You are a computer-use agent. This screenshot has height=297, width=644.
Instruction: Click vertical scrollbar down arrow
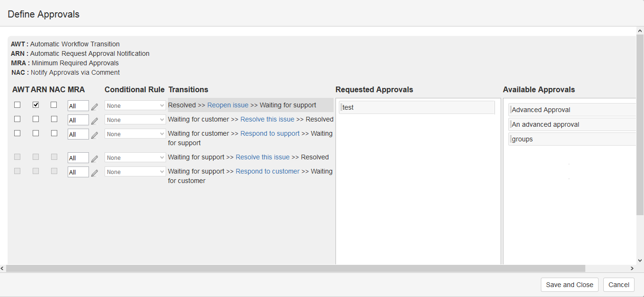tap(640, 260)
